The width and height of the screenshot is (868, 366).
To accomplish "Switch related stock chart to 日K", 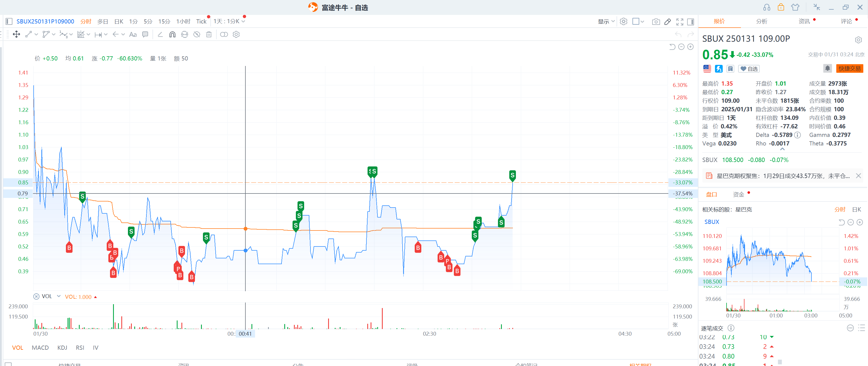I will point(856,209).
